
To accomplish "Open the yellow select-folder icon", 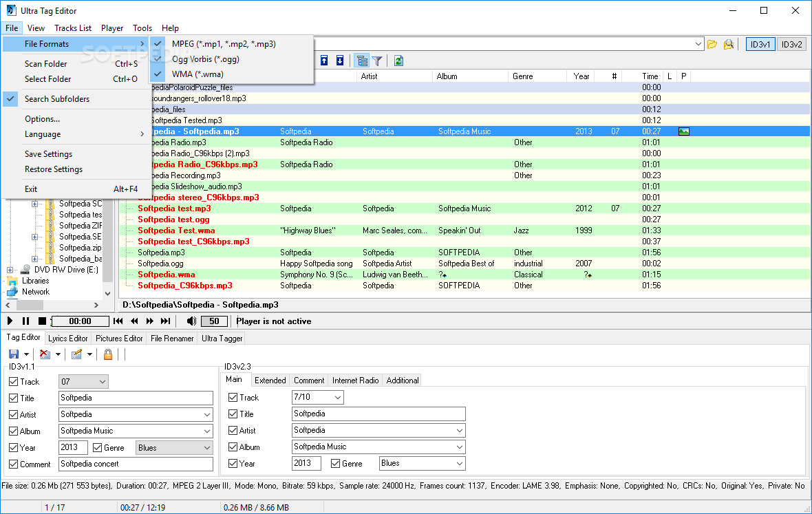I will pyautogui.click(x=713, y=45).
